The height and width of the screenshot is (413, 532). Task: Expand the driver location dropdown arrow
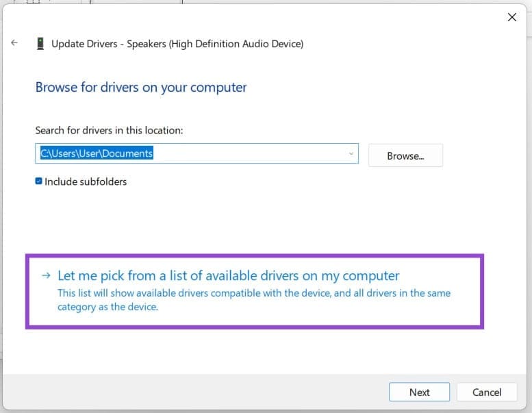click(x=351, y=153)
